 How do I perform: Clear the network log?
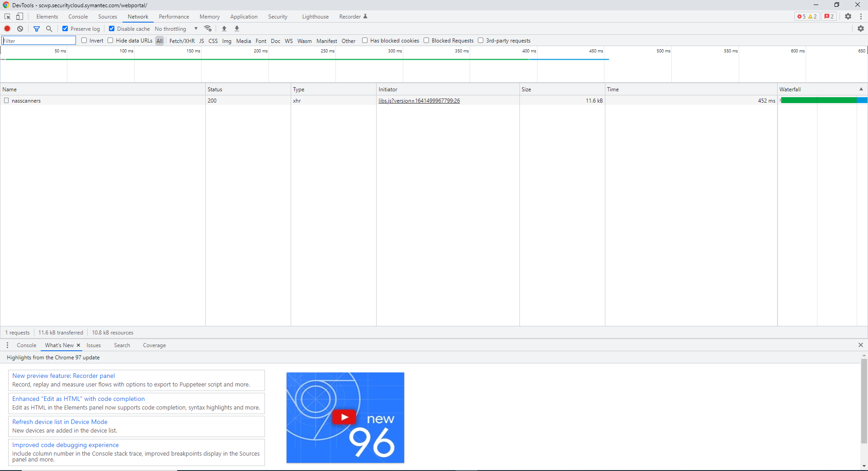coord(20,28)
